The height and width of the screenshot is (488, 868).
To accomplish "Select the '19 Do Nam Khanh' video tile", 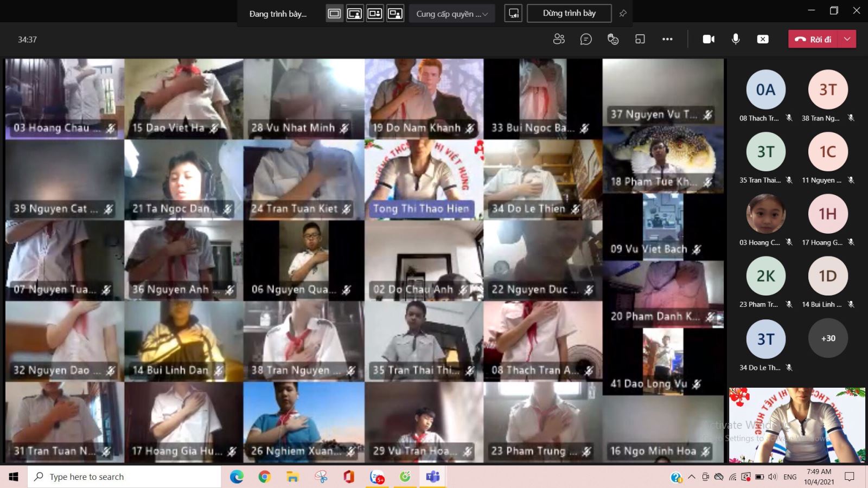I will click(x=424, y=99).
